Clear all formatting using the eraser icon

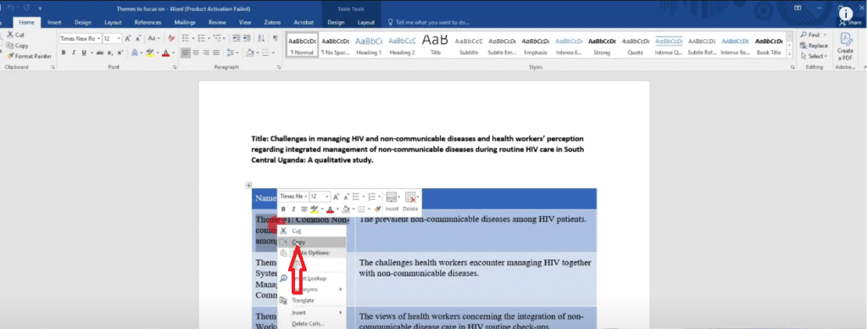[171, 39]
